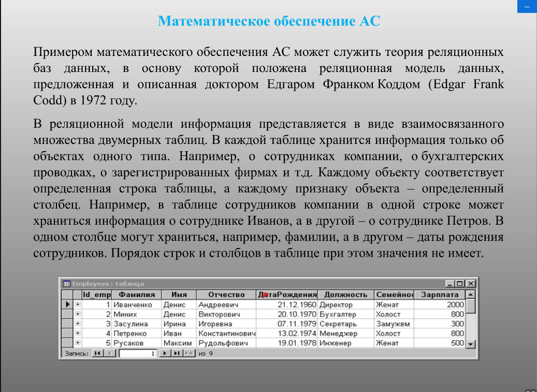Click the table icon in the Employees title bar
Screen dimensions: 537x392
tap(66, 283)
